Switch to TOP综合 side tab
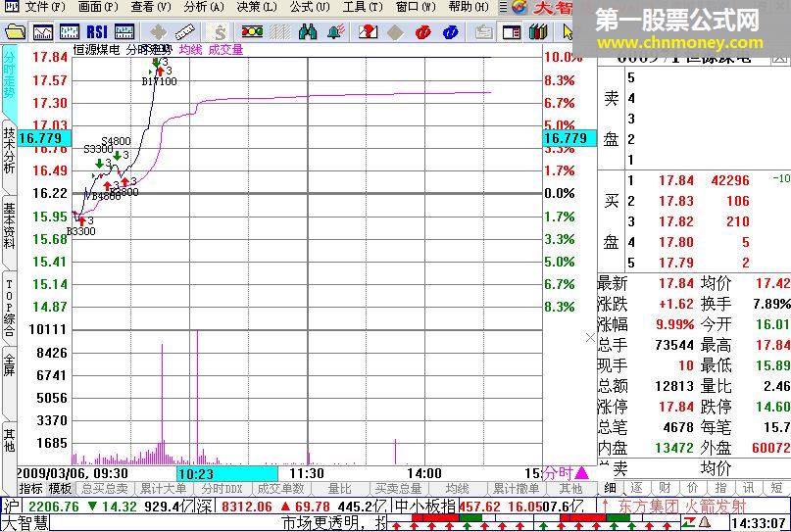The height and width of the screenshot is (532, 791). tap(9, 309)
